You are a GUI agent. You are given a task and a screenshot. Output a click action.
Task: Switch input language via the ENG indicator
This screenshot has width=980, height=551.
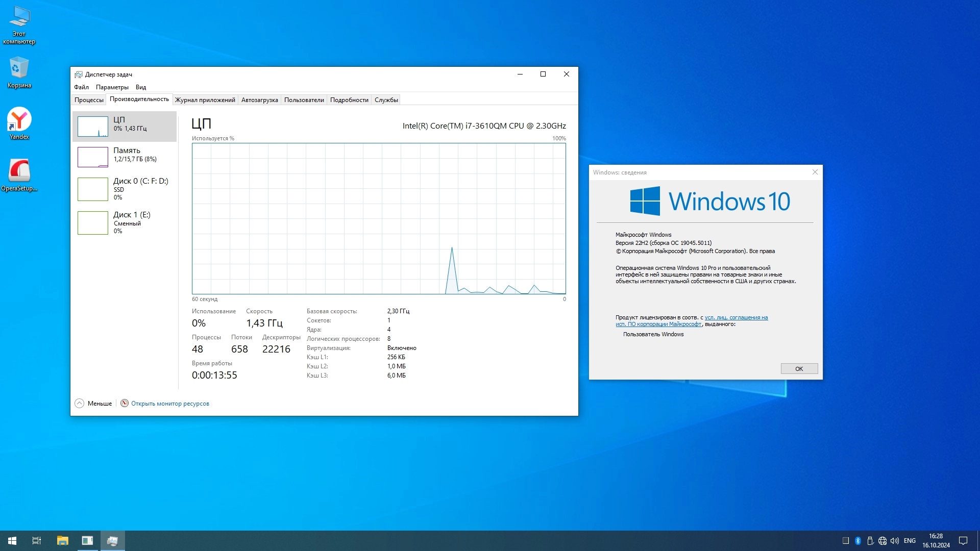tap(909, 540)
